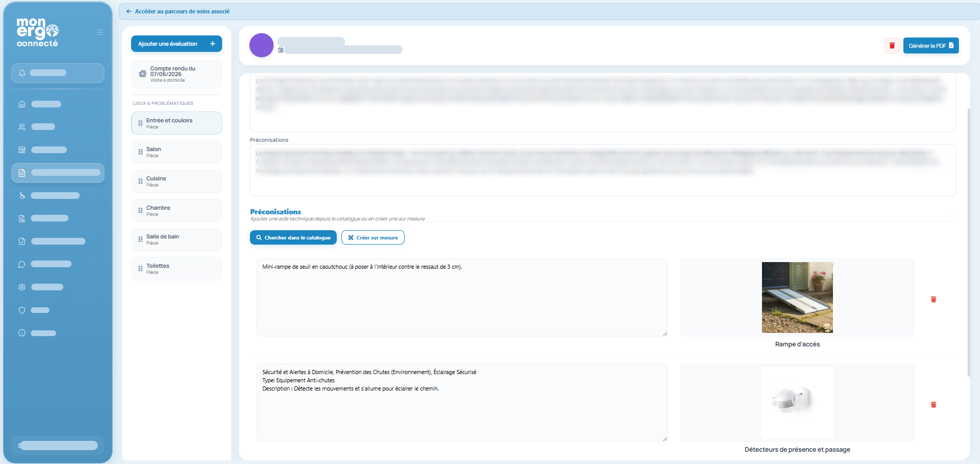Image resolution: width=980 pixels, height=464 pixels.
Task: Open the notifications bell in the sidebar
Action: click(x=22, y=73)
